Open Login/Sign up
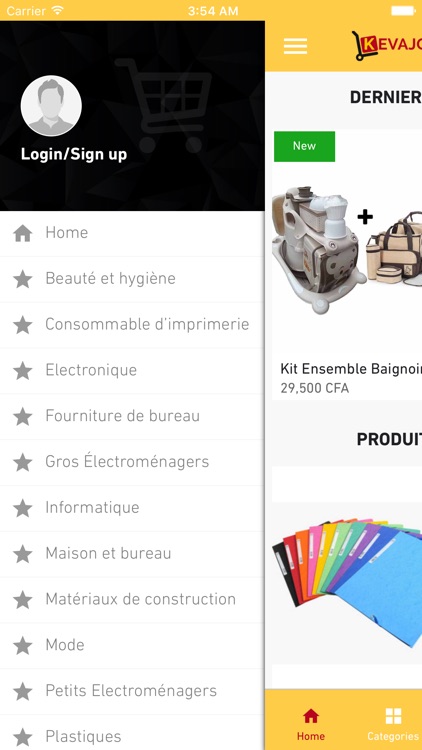422x750 pixels. (74, 154)
